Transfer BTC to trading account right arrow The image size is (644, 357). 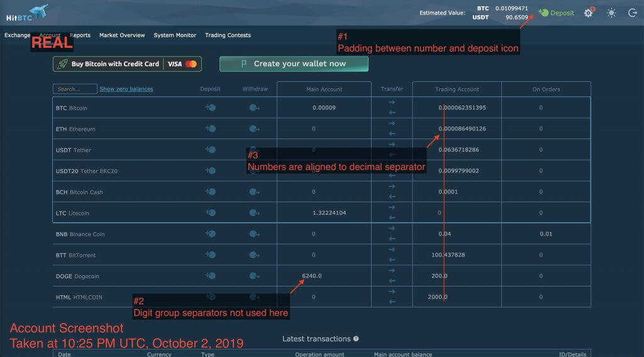point(392,102)
